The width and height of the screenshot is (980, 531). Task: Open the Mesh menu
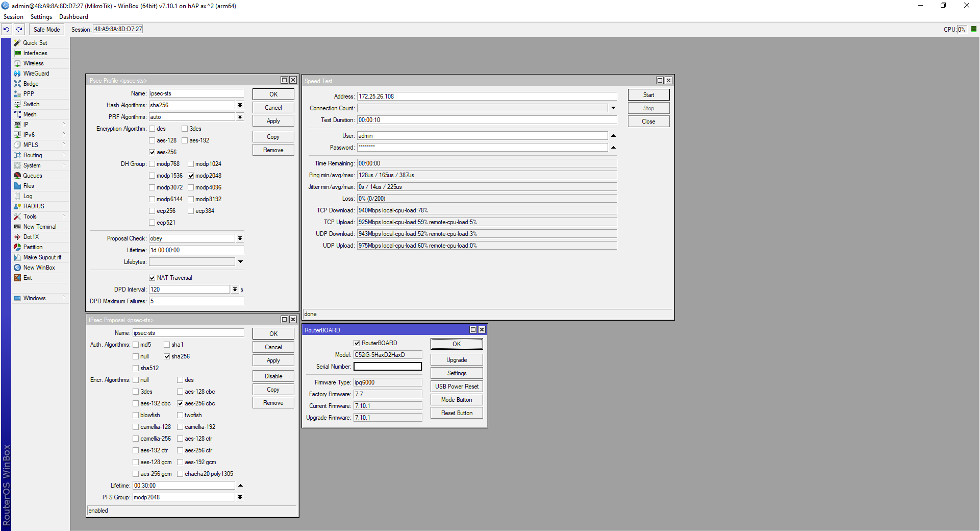point(30,114)
